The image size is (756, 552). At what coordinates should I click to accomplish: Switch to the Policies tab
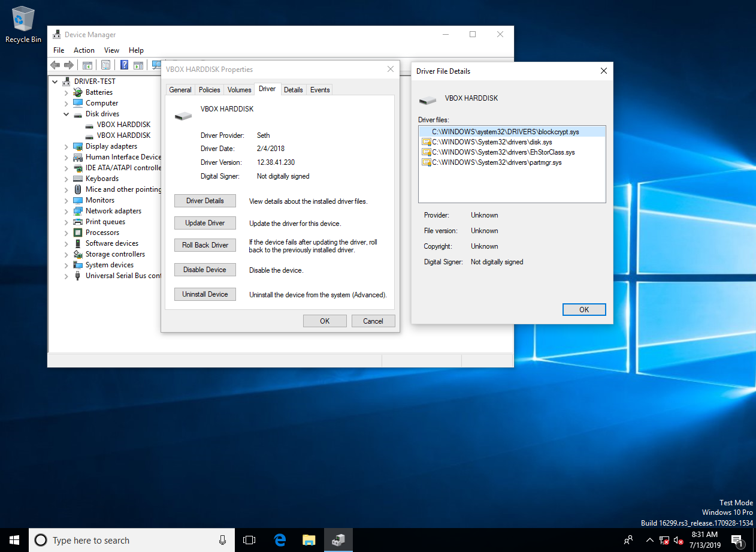pyautogui.click(x=210, y=90)
